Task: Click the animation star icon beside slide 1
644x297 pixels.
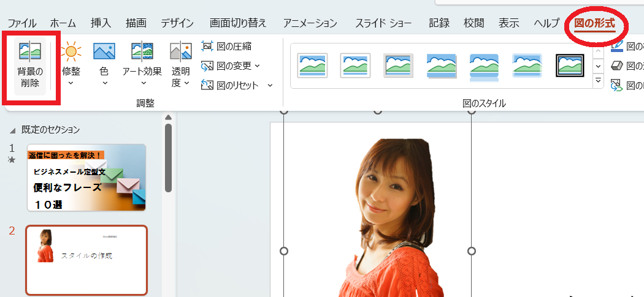Action: (x=12, y=160)
